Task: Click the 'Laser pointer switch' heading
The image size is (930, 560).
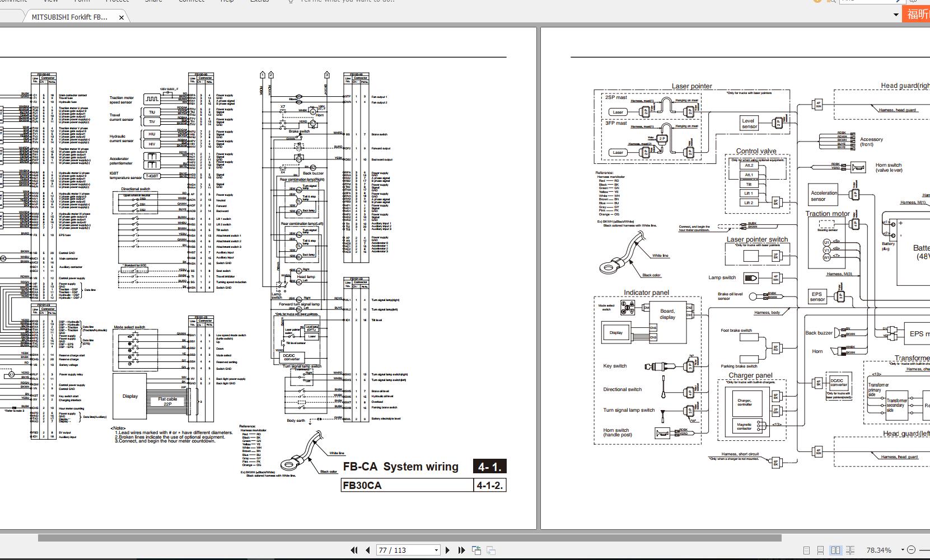Action: 757,239
